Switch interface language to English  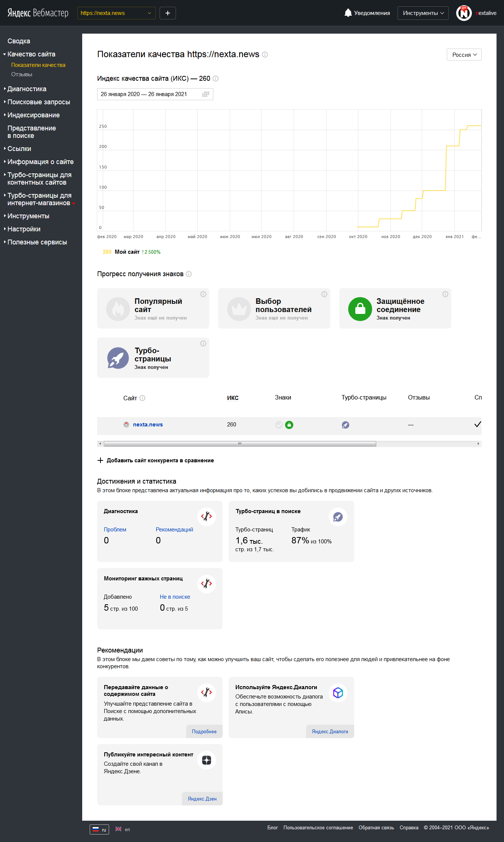tap(123, 829)
